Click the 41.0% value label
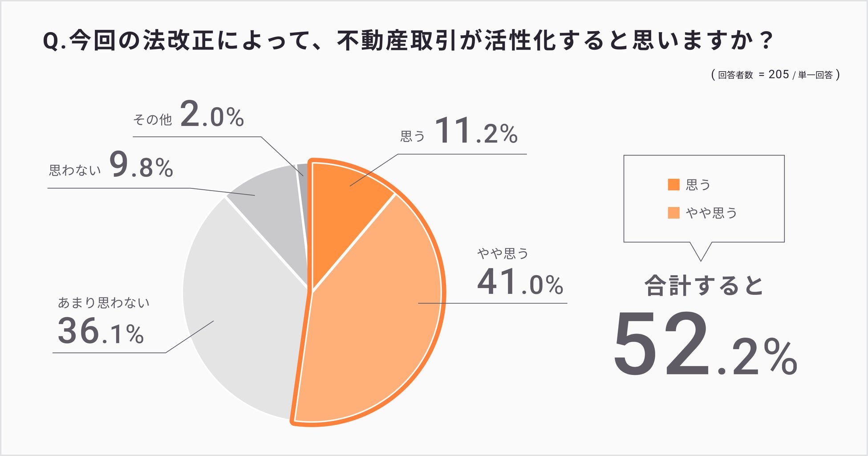This screenshot has height=456, width=868. click(x=520, y=282)
